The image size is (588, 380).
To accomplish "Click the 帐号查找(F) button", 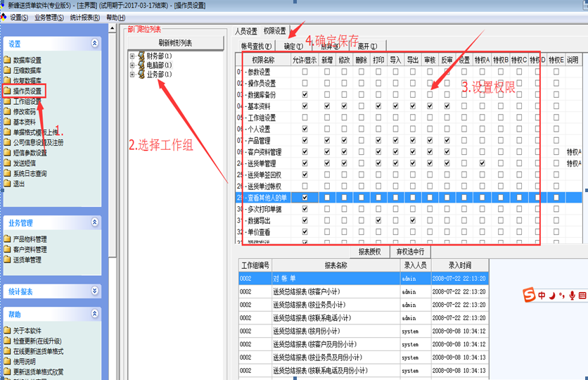I will pos(256,46).
